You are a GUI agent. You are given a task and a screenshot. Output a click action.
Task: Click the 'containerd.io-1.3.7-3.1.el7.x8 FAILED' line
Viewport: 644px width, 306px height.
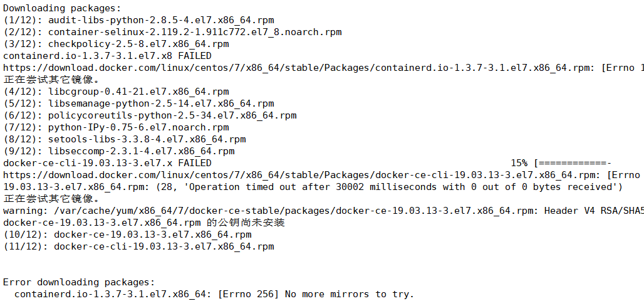click(x=107, y=56)
